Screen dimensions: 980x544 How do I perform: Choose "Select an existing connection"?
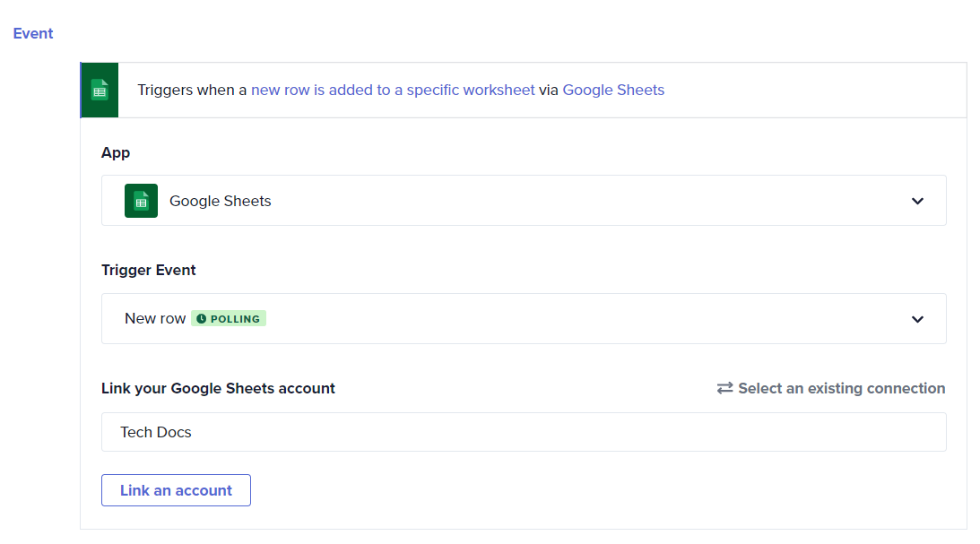pos(841,388)
